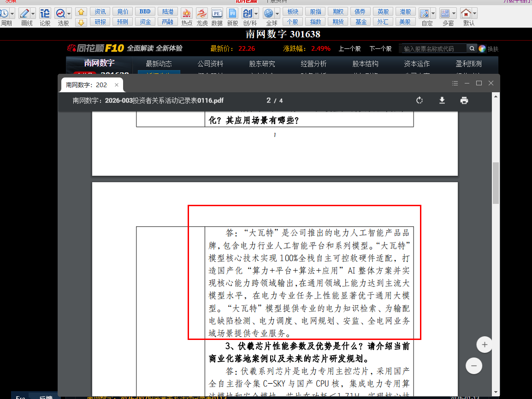Viewport: 532px width, 399px height.
Task: Click the 期权 toolbar button
Action: point(338,12)
